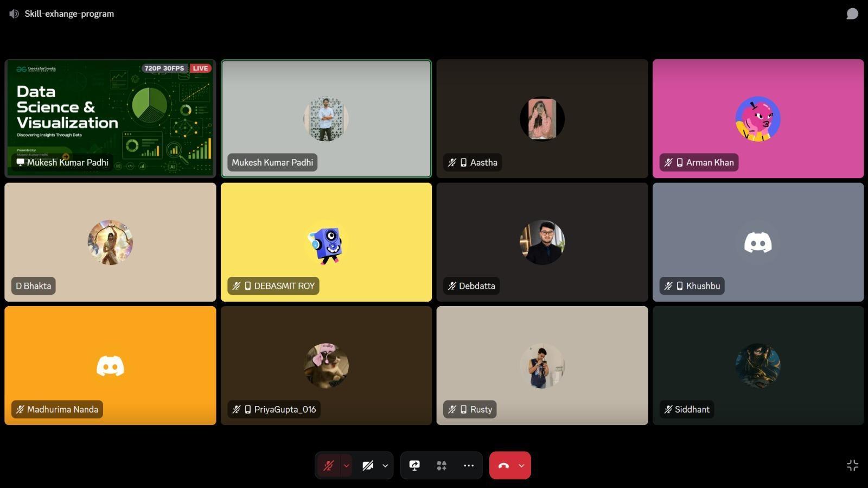Turn on the camera button
Viewport: 868px width, 488px height.
(x=368, y=465)
